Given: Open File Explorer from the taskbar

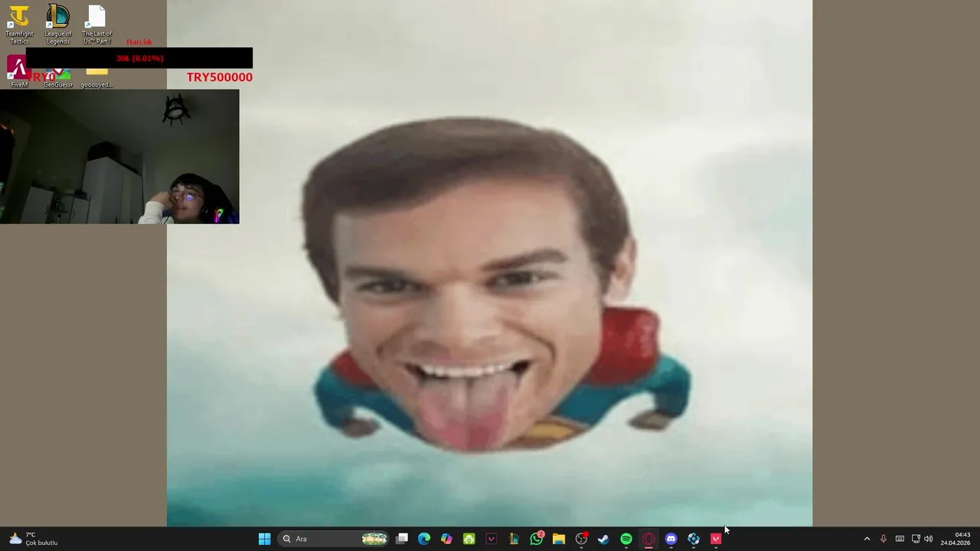Looking at the screenshot, I should [x=559, y=539].
